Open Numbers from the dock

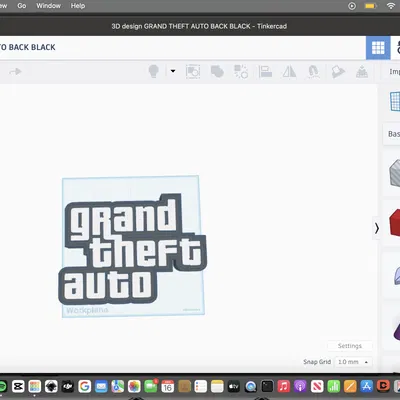click(333, 387)
